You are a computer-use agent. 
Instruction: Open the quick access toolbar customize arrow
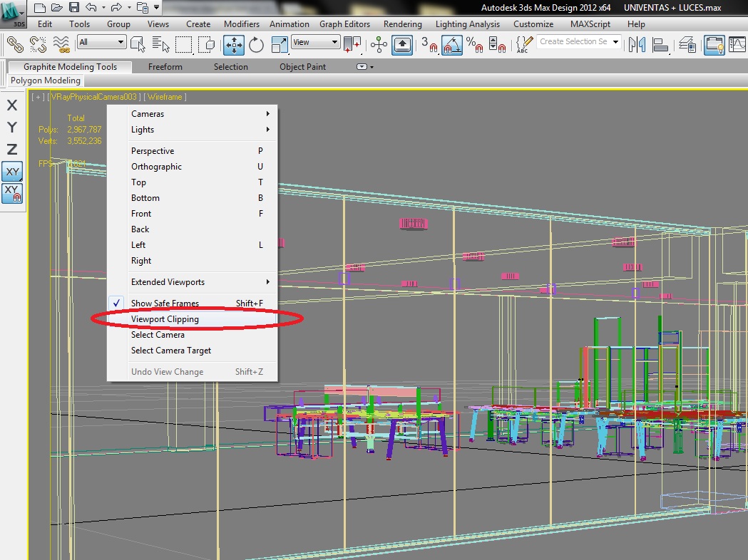[x=156, y=7]
